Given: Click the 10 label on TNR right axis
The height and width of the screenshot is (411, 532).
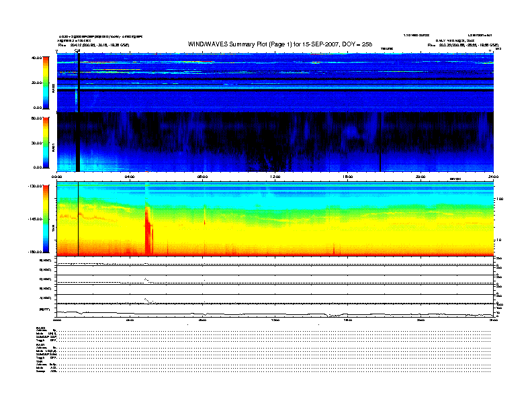Looking at the screenshot, I should [x=499, y=240].
